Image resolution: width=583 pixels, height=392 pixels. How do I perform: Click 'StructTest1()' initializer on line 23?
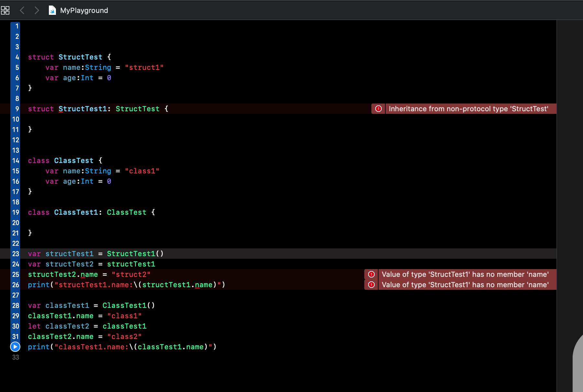pyautogui.click(x=135, y=254)
